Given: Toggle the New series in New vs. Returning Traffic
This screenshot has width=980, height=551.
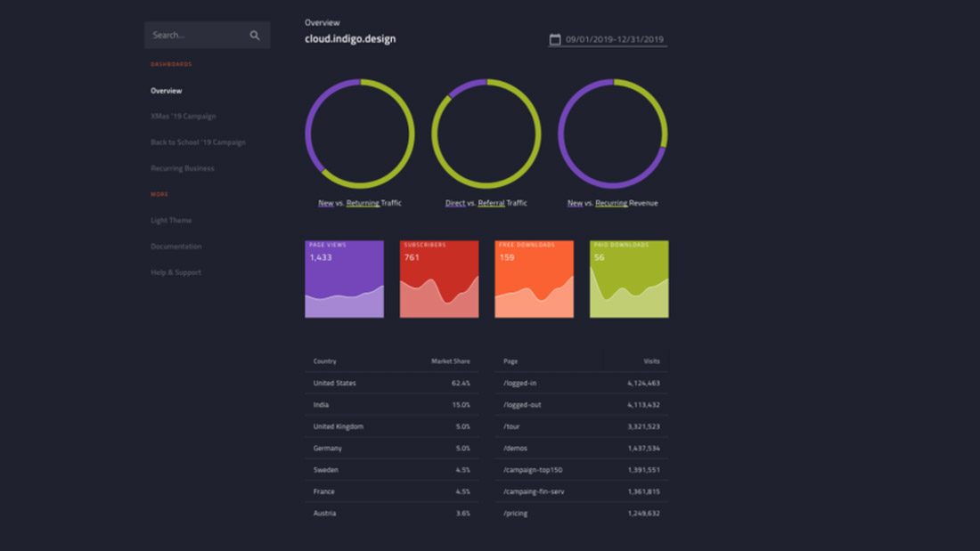Looking at the screenshot, I should tap(324, 203).
